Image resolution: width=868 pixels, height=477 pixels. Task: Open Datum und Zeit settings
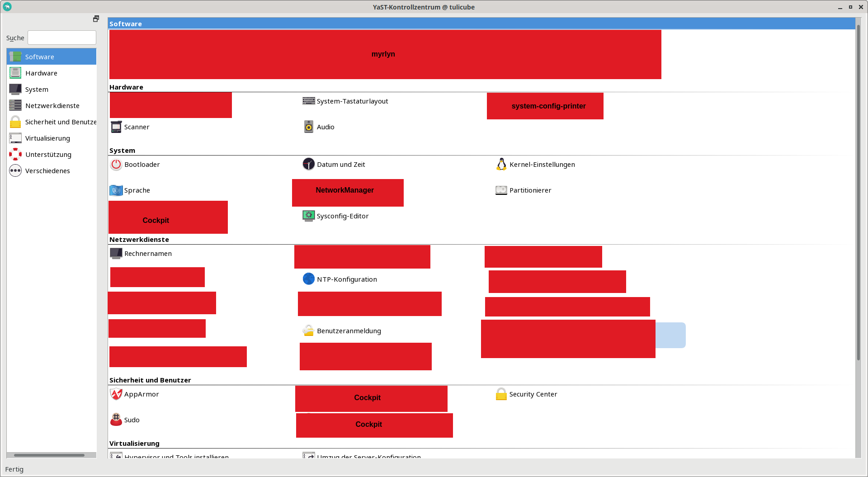334,165
